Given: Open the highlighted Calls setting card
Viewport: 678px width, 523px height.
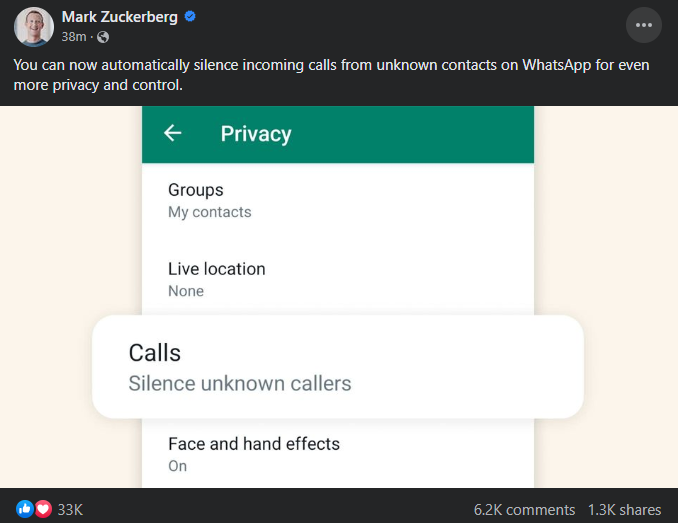Looking at the screenshot, I should [x=337, y=366].
